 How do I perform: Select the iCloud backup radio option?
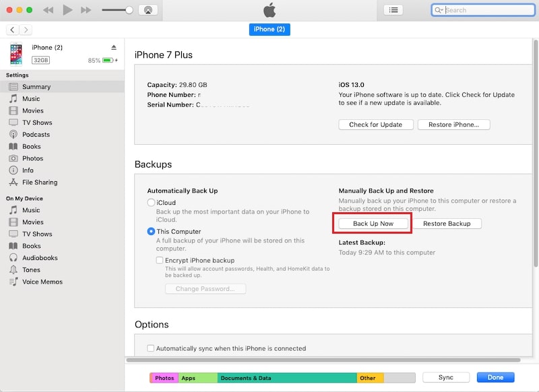[151, 203]
